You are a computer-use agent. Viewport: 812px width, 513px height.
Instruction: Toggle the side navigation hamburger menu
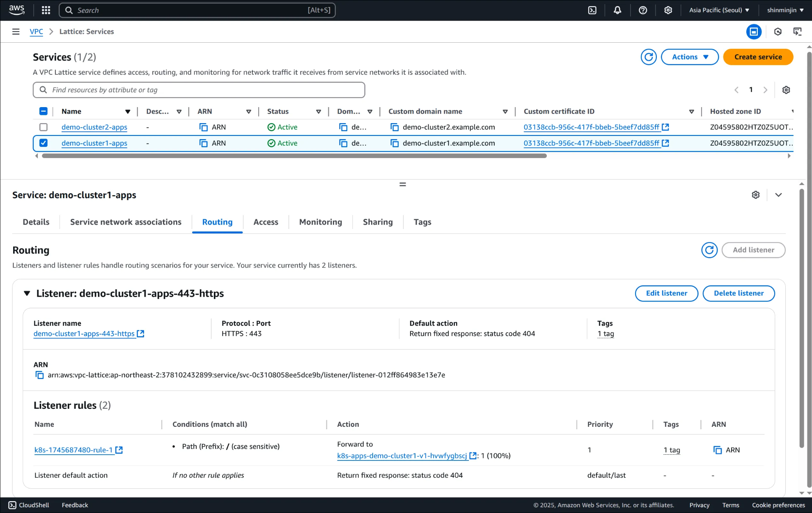tap(16, 32)
